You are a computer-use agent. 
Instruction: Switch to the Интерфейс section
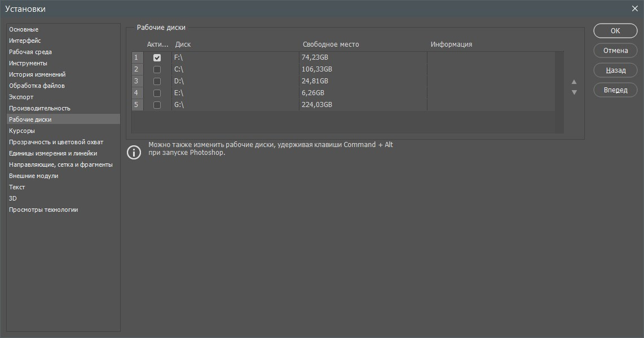pos(25,41)
